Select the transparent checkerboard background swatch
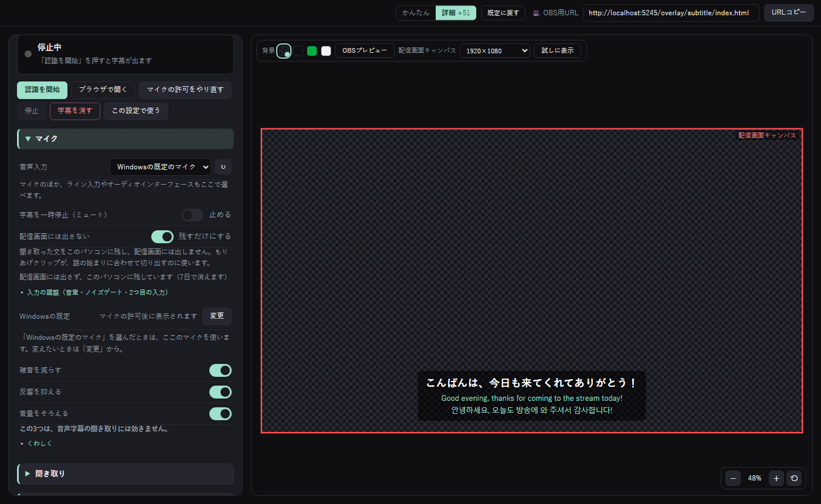The height and width of the screenshot is (504, 821). [x=284, y=51]
